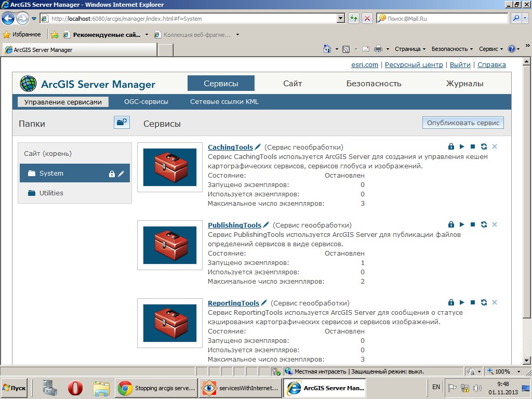Open the OGC-сервисы tab
The height and width of the screenshot is (399, 532).
click(147, 102)
